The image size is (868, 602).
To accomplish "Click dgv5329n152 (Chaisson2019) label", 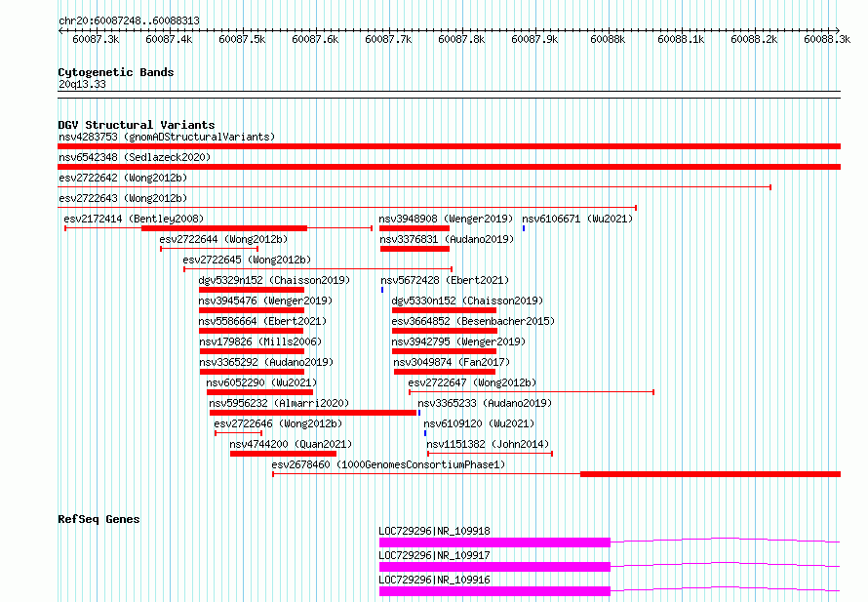I will click(x=275, y=280).
